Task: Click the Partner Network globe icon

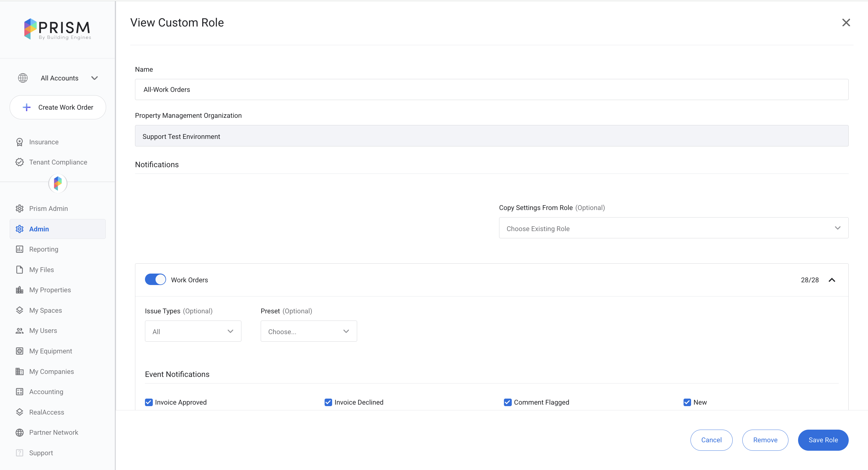Action: point(20,433)
